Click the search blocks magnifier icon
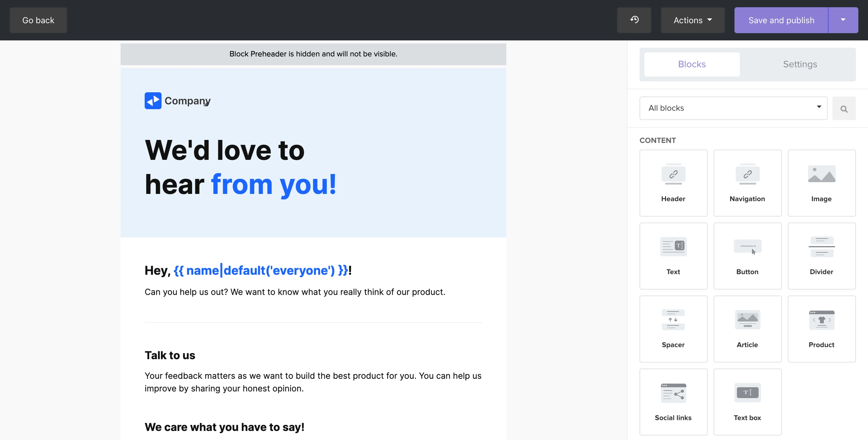868x440 pixels. pos(844,109)
